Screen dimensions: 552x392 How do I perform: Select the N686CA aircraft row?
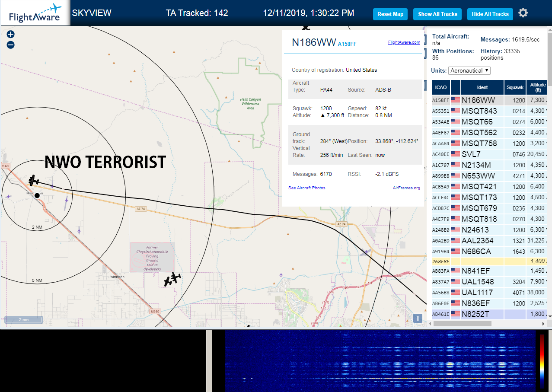[490, 252]
